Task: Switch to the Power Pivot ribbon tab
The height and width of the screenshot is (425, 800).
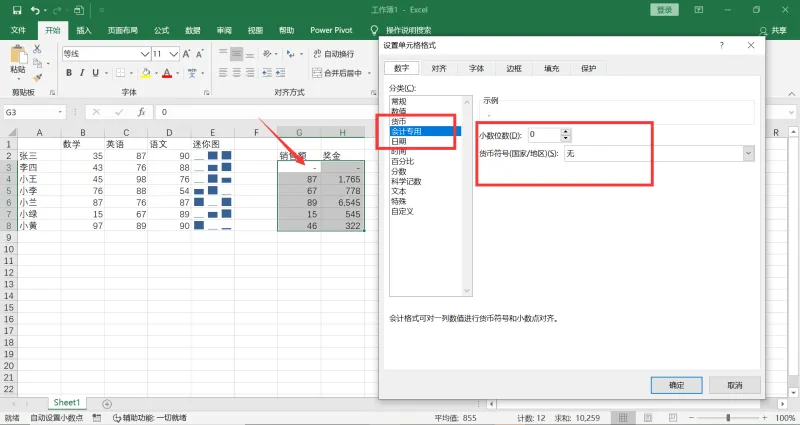Action: point(331,30)
